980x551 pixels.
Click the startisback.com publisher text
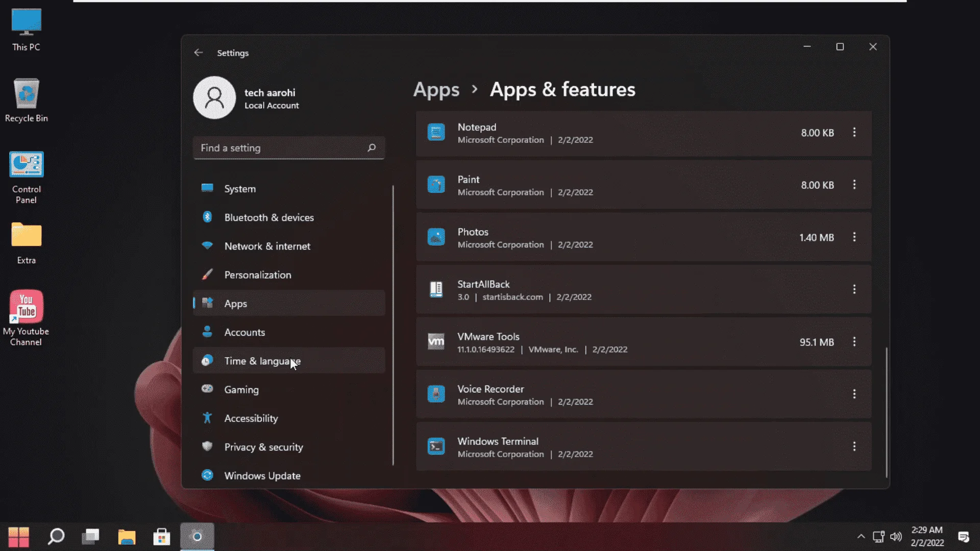click(x=512, y=297)
